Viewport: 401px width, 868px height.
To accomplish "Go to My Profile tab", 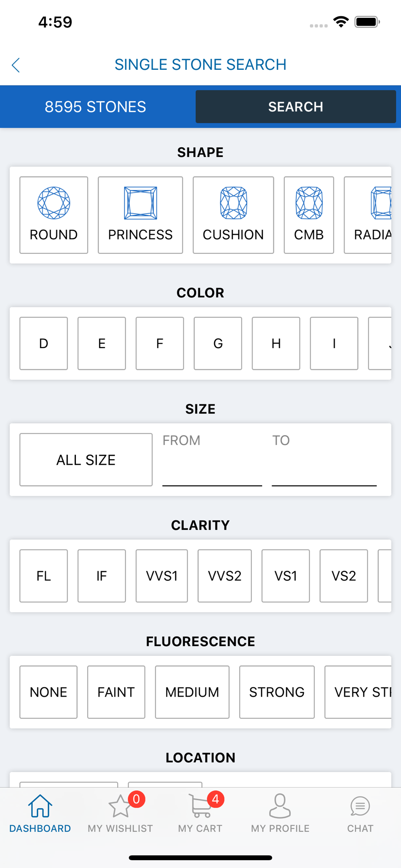I will tap(280, 812).
